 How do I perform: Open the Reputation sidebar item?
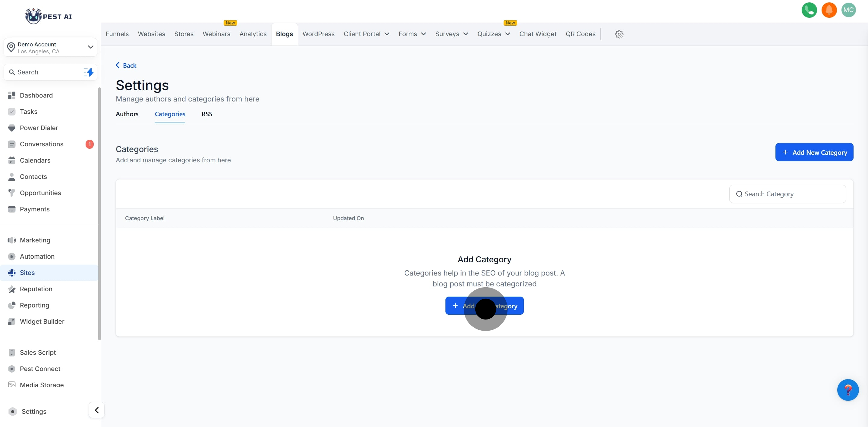click(x=36, y=289)
